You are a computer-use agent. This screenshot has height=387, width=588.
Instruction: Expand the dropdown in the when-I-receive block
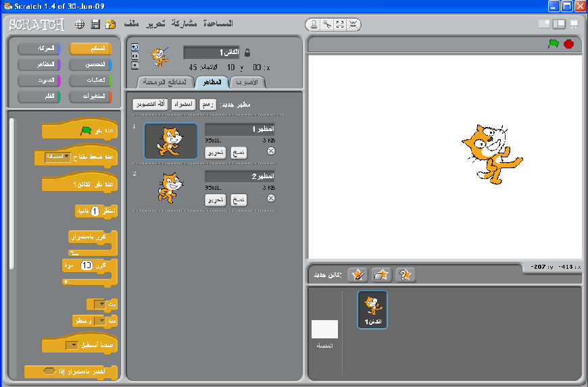(x=72, y=345)
